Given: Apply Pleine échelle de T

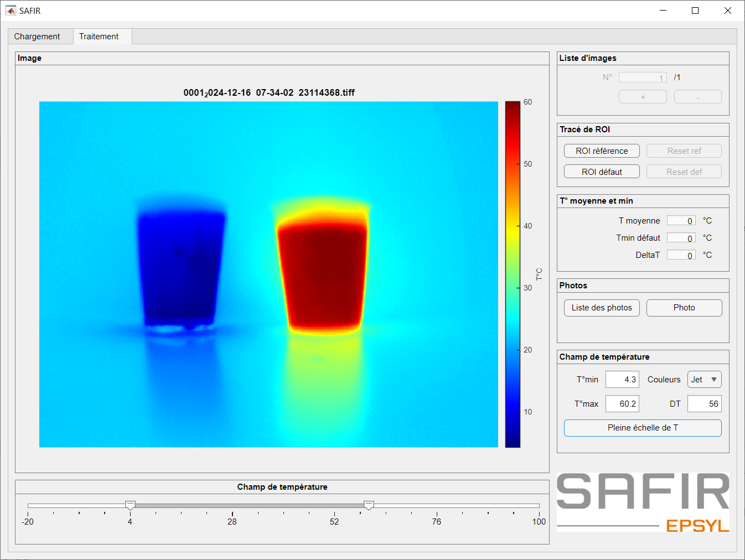Looking at the screenshot, I should click(x=643, y=428).
